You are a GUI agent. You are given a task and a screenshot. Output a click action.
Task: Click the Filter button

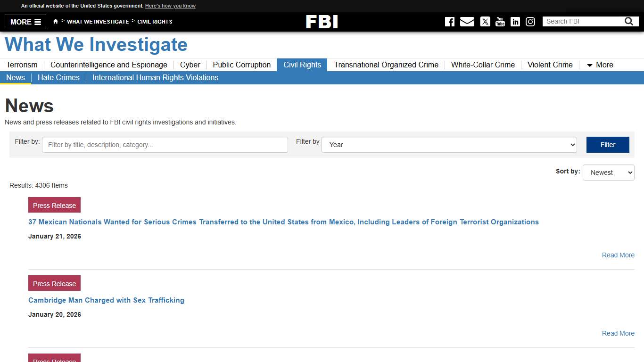point(608,144)
